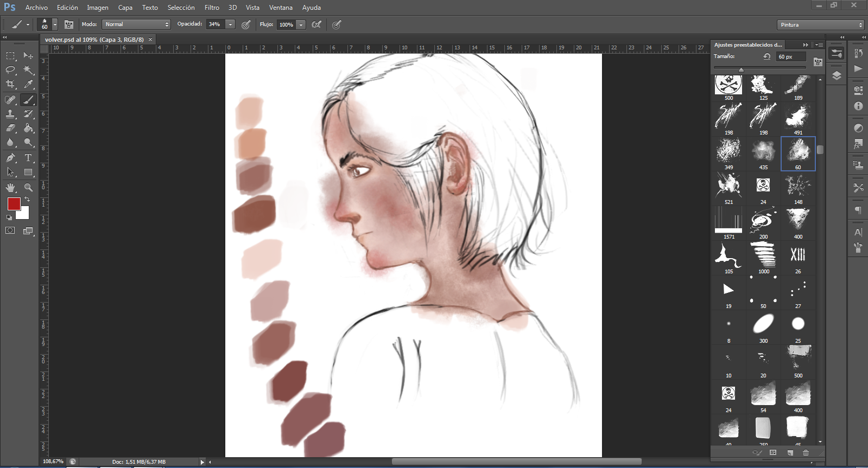Open the Layers panel icon
Screen dimensions: 868x468
point(837,75)
